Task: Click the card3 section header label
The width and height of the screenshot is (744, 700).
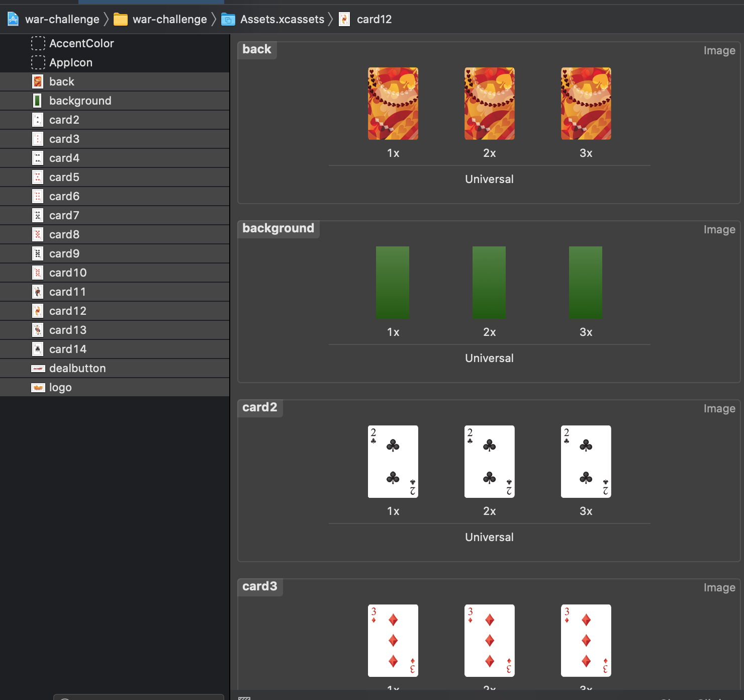Action: 260,586
